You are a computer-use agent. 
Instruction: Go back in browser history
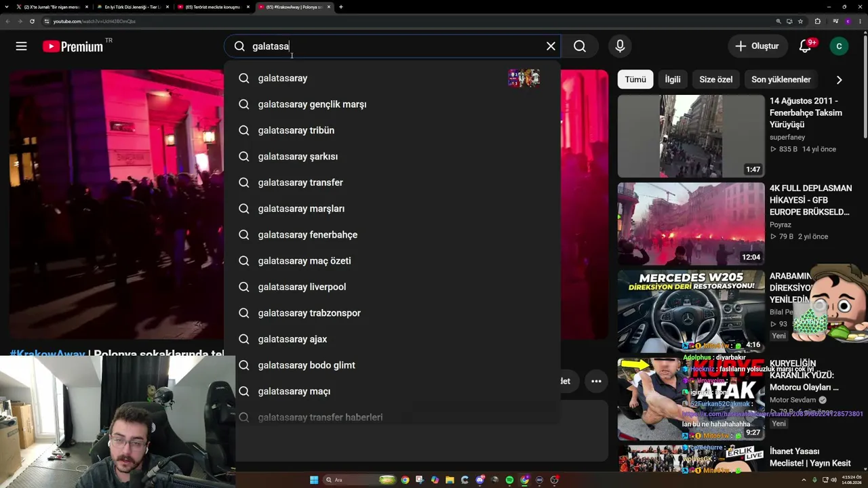coord(7,21)
